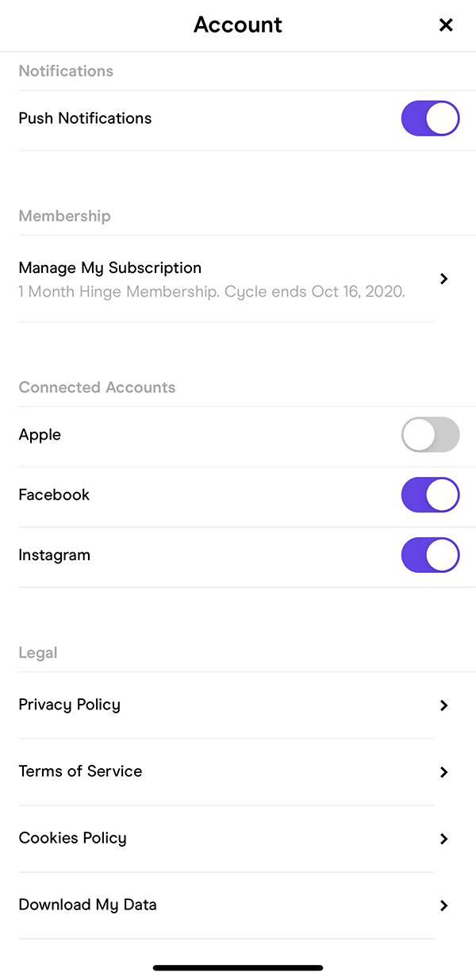The height and width of the screenshot is (980, 476).
Task: Click the arrow next to Privacy Policy
Action: point(444,705)
